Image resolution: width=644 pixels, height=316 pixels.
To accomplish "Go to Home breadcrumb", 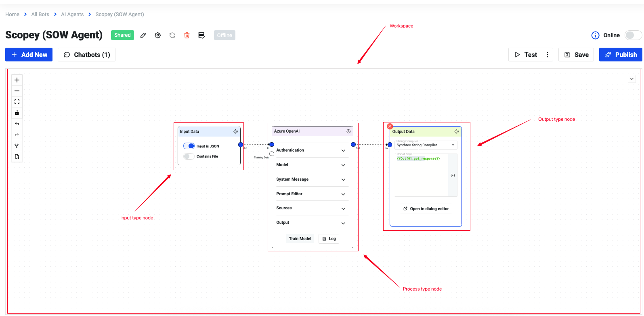I will pos(12,14).
